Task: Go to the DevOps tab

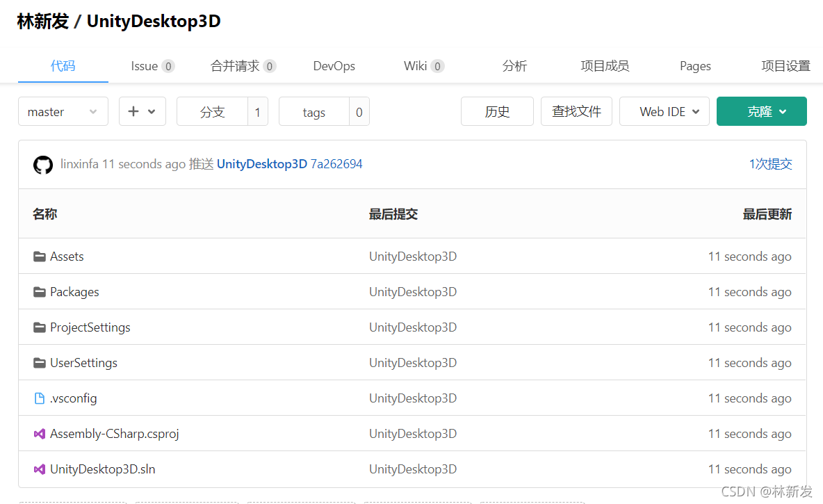Action: point(334,66)
